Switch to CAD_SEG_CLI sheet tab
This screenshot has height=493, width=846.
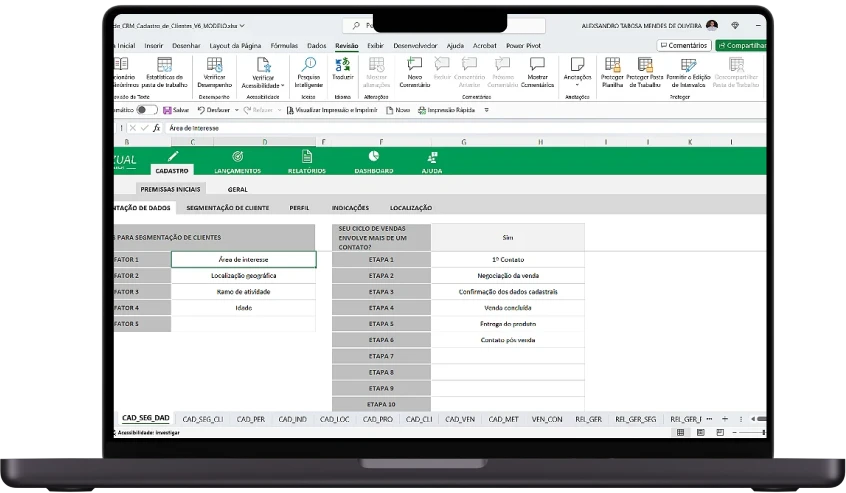pyautogui.click(x=203, y=419)
